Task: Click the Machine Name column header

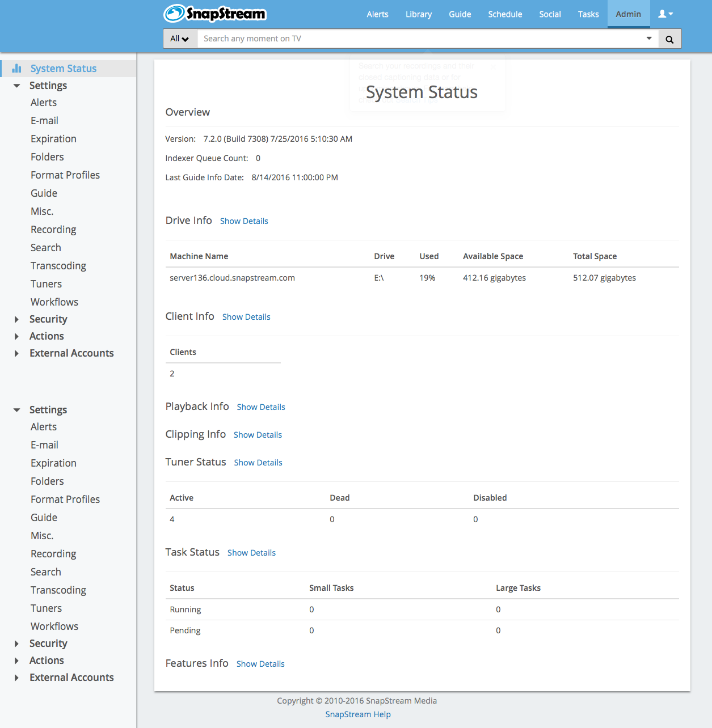Action: (199, 256)
